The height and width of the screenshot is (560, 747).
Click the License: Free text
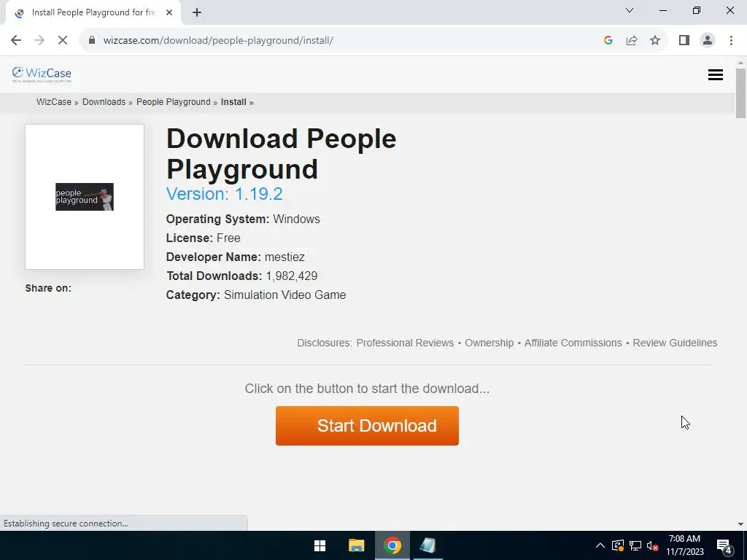pos(203,238)
